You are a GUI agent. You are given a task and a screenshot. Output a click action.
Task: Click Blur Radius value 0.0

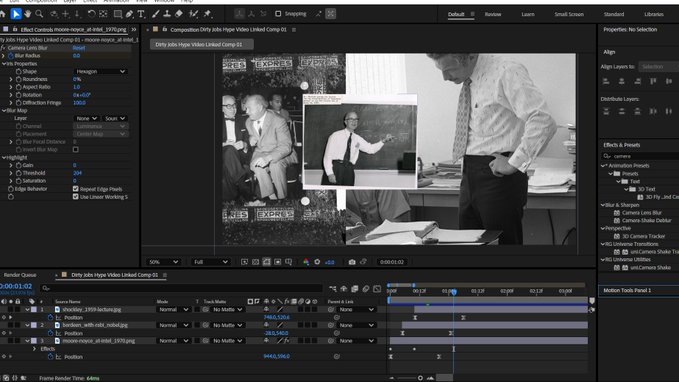[76, 56]
